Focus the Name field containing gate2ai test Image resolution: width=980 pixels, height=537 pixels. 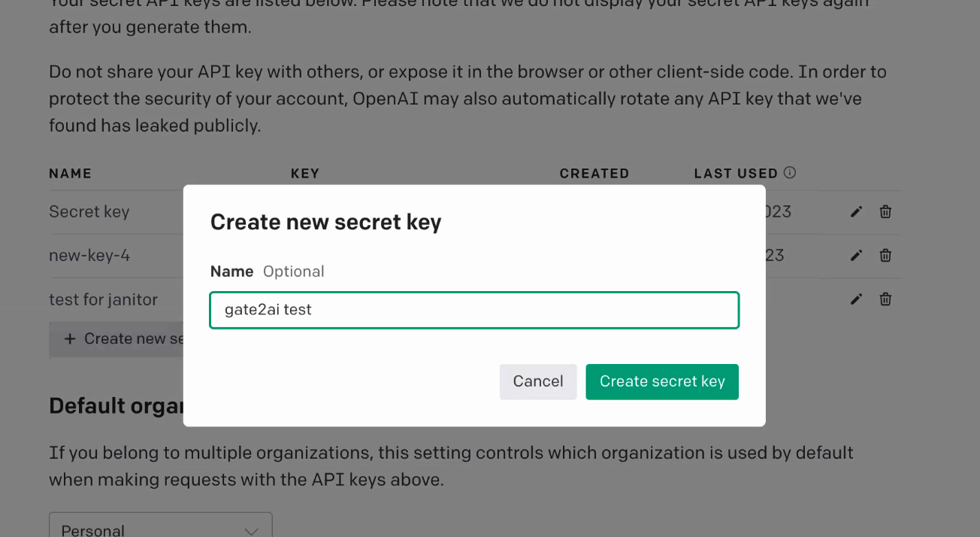click(473, 310)
